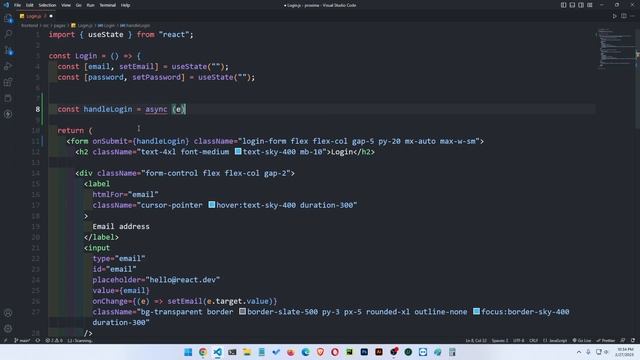This screenshot has height=360, width=640.
Task: Open the Terminal menu
Action: [x=107, y=5]
